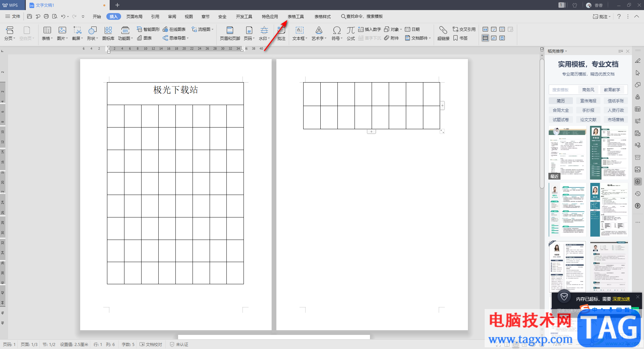Click the vertical document scrollbar
The width and height of the screenshot is (644, 349).
[x=542, y=123]
